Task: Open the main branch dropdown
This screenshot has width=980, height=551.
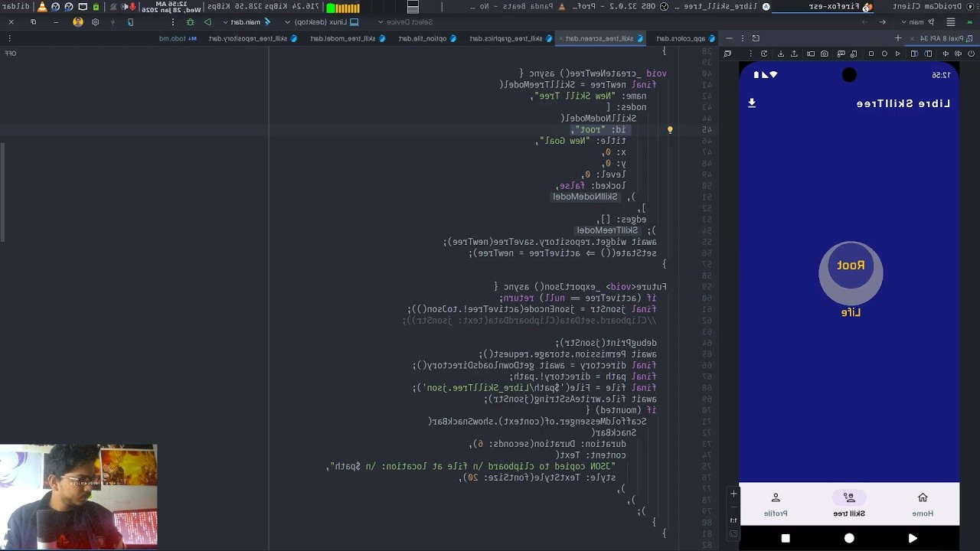Action: coord(917,21)
